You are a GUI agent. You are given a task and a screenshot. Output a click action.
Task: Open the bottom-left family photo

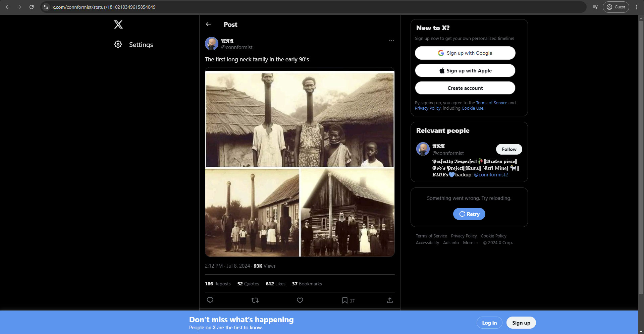(x=252, y=213)
